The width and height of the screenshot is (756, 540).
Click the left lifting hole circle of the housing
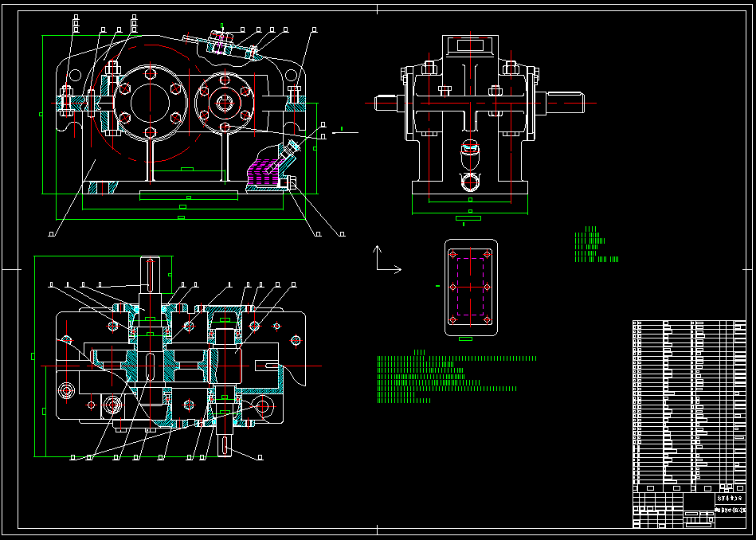click(x=75, y=75)
